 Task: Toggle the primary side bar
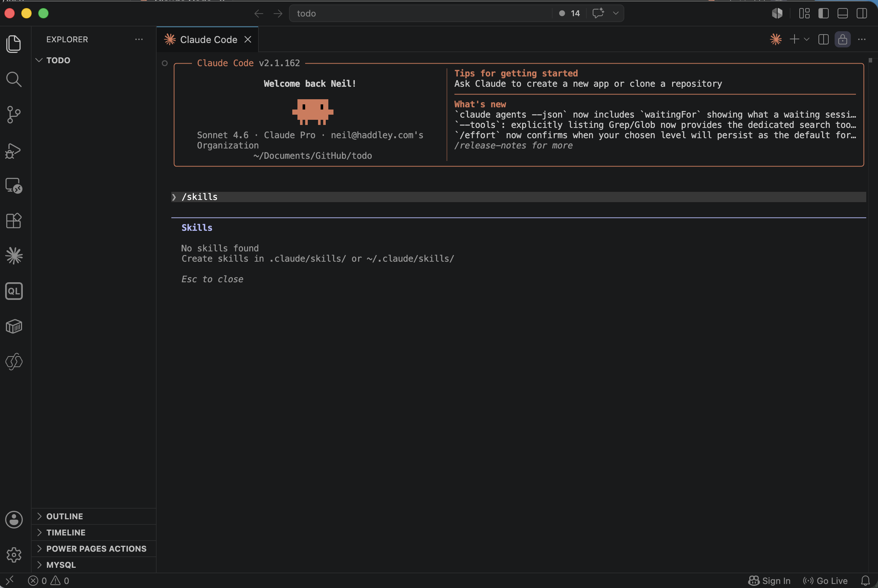(x=824, y=14)
